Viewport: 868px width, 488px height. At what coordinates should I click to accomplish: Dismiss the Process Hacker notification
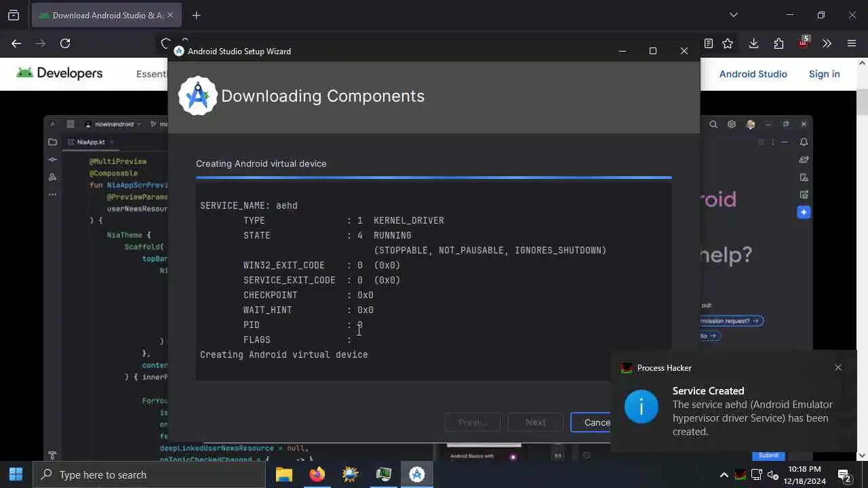click(x=838, y=367)
